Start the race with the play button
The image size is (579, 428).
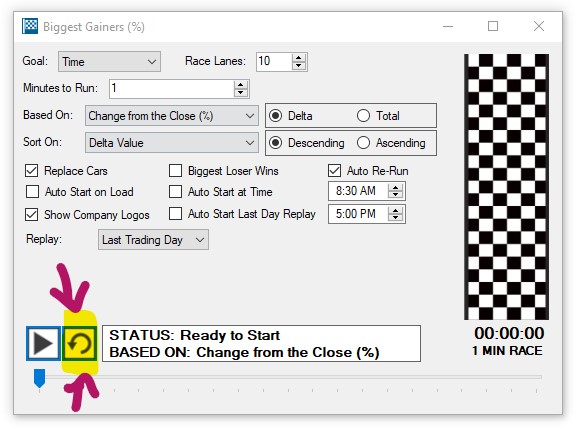point(43,343)
